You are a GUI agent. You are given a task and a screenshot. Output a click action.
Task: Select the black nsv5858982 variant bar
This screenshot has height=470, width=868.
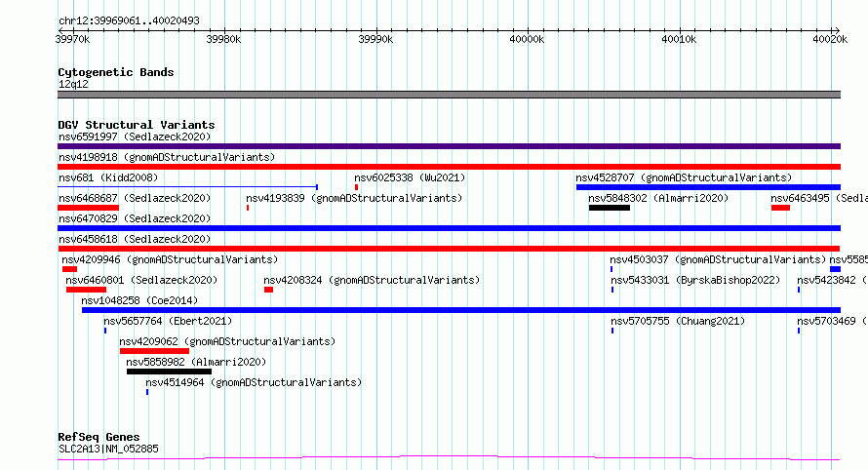pos(170,372)
